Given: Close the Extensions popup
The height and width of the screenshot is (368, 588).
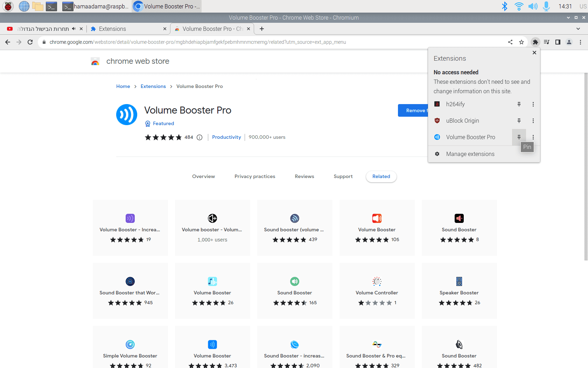Looking at the screenshot, I should point(534,53).
